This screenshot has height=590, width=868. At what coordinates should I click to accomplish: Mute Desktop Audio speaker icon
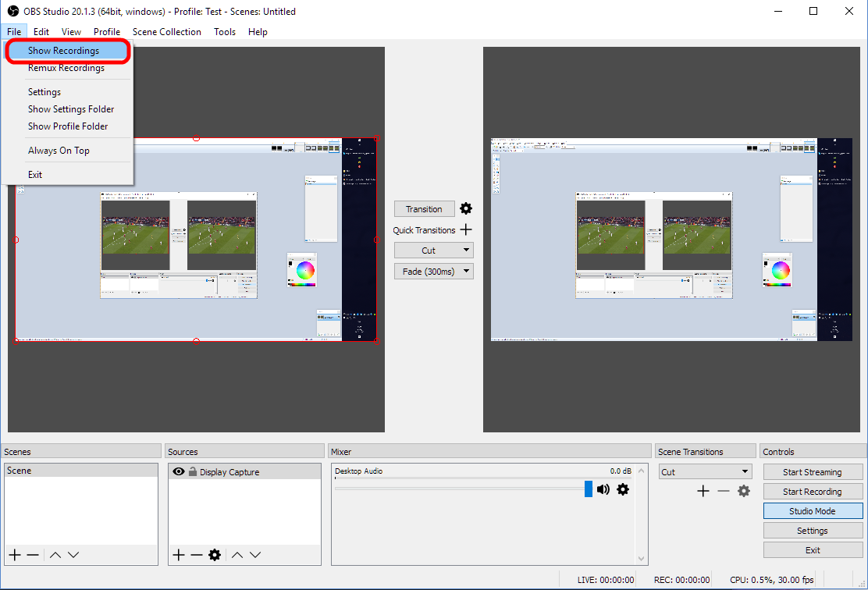(603, 489)
